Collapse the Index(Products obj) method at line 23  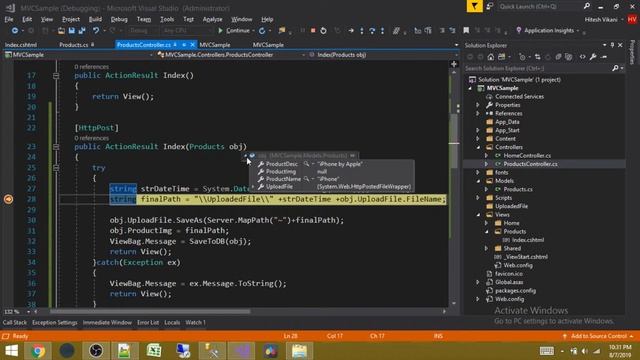point(56,147)
